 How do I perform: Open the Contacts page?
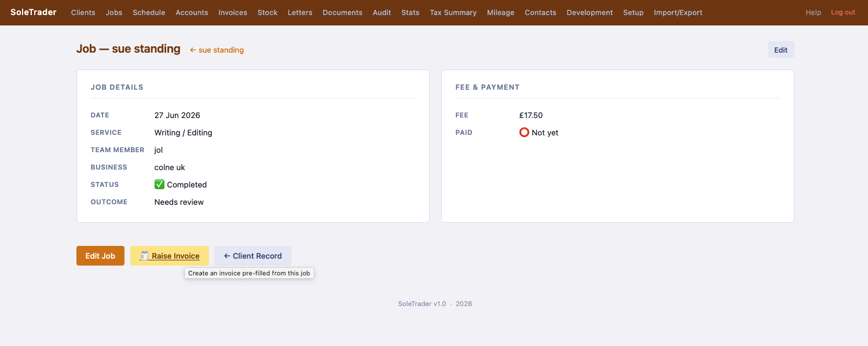(540, 13)
